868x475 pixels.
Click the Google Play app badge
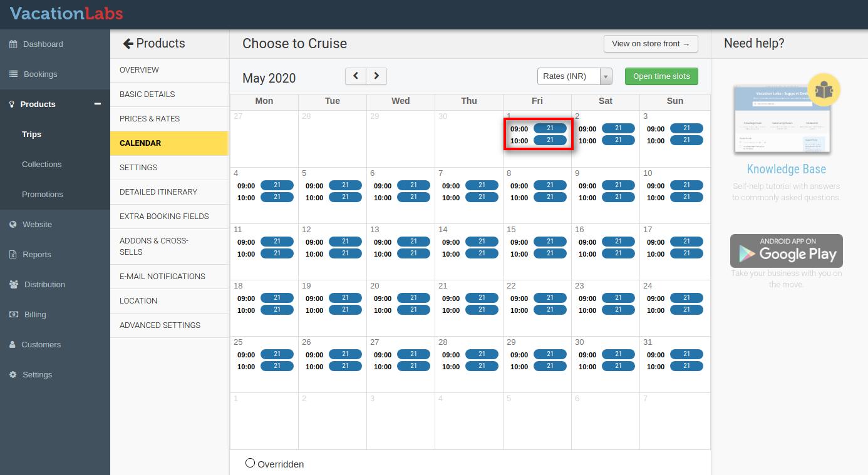786,251
